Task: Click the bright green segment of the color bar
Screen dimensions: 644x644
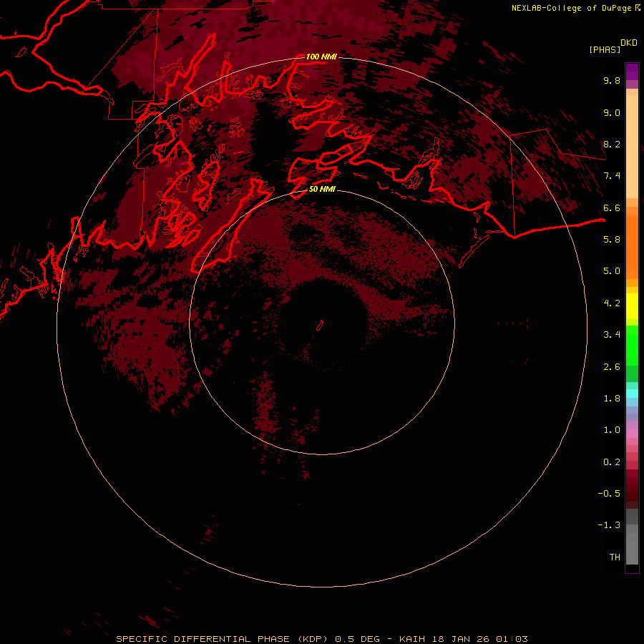Action: (632, 346)
